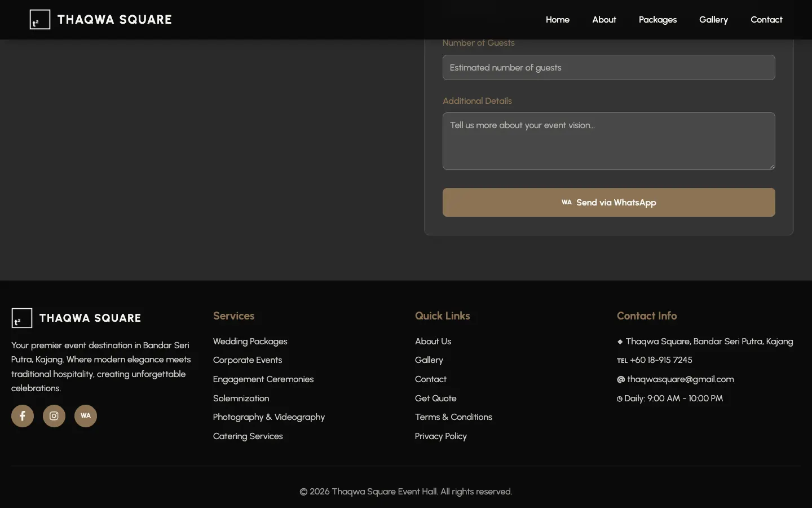
Task: Follow the Gallery quick link in footer
Action: (x=429, y=360)
